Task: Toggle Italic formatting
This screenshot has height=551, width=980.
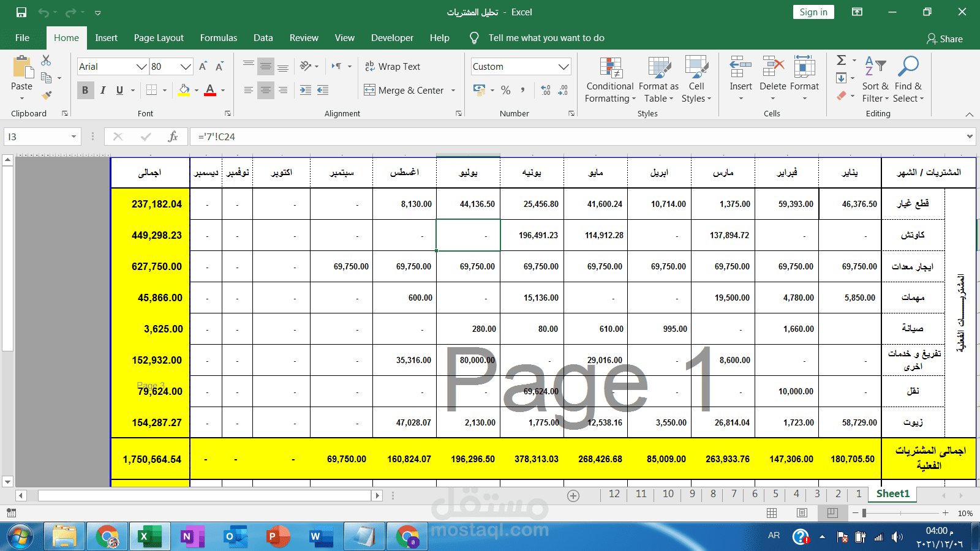Action: pos(102,90)
